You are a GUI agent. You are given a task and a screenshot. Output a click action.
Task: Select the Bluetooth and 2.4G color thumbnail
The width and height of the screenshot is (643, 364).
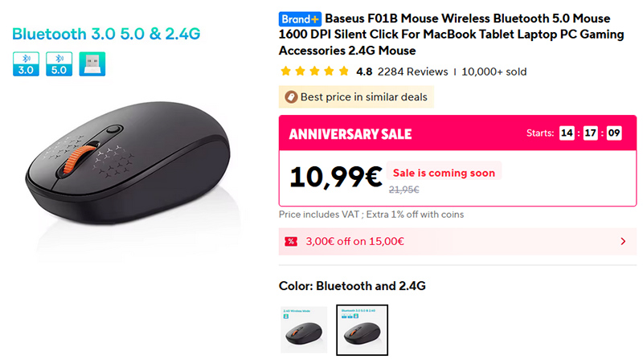point(362,329)
